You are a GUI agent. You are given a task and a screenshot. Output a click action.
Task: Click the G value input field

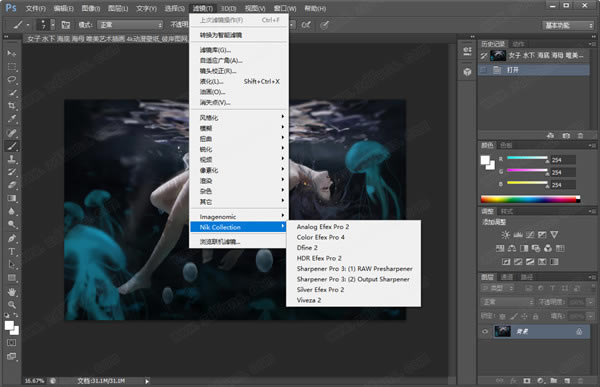click(x=563, y=172)
